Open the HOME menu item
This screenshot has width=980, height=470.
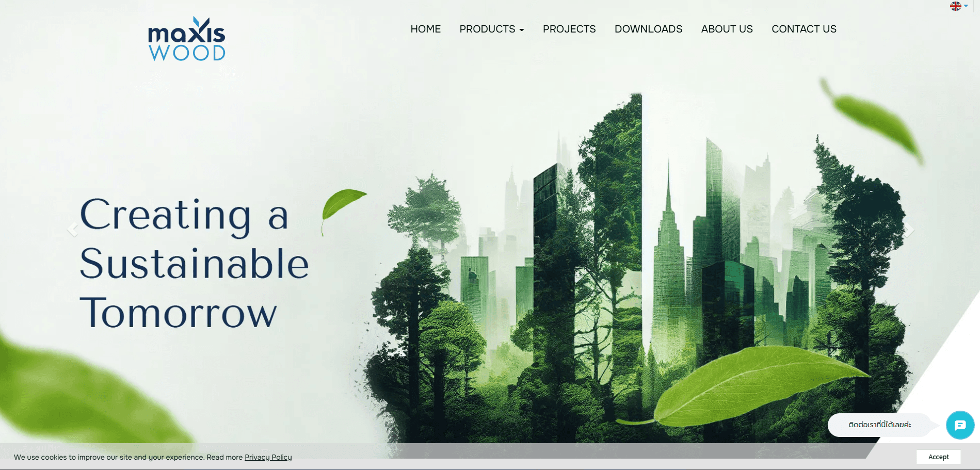(426, 29)
